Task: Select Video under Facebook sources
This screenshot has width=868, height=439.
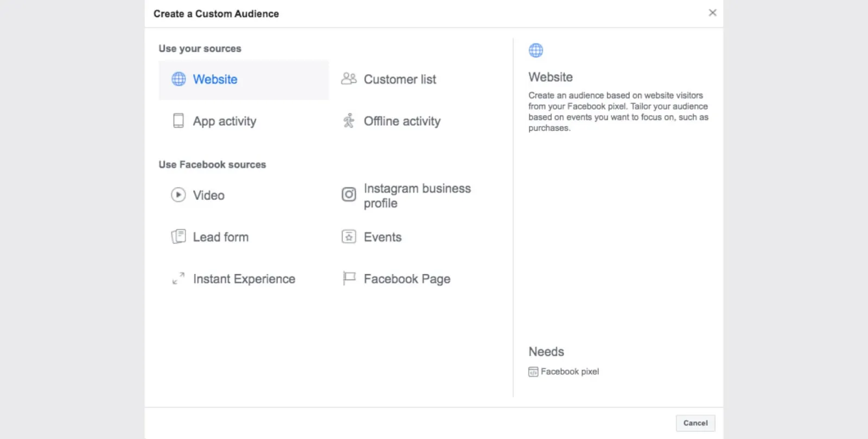Action: point(209,195)
